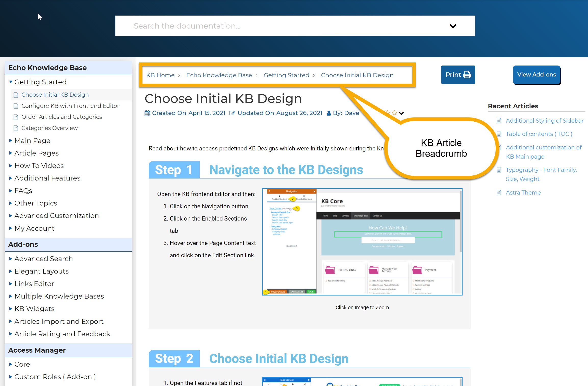Click document icon beside Astra Theme article

point(499,193)
